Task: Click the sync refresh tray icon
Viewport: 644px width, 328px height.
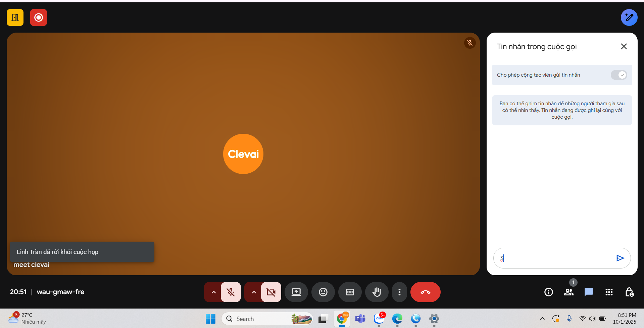Action: pos(556,319)
